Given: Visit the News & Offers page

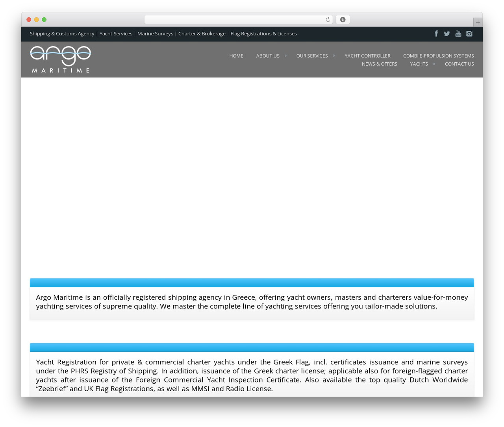Looking at the screenshot, I should point(380,64).
